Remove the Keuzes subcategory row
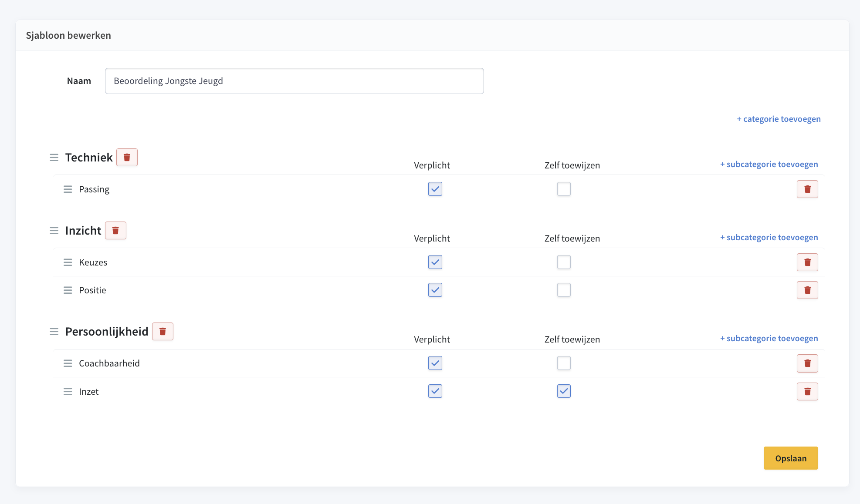Viewport: 860px width, 504px height. [x=807, y=262]
